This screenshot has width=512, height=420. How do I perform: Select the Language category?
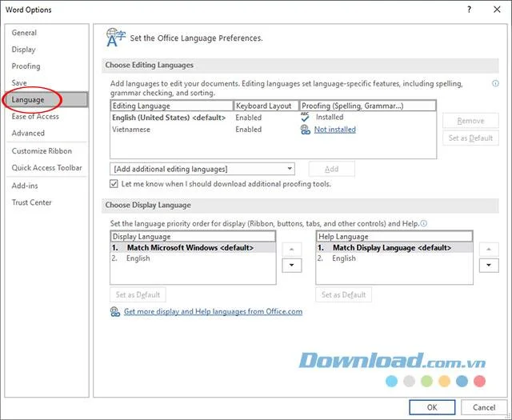click(46, 100)
